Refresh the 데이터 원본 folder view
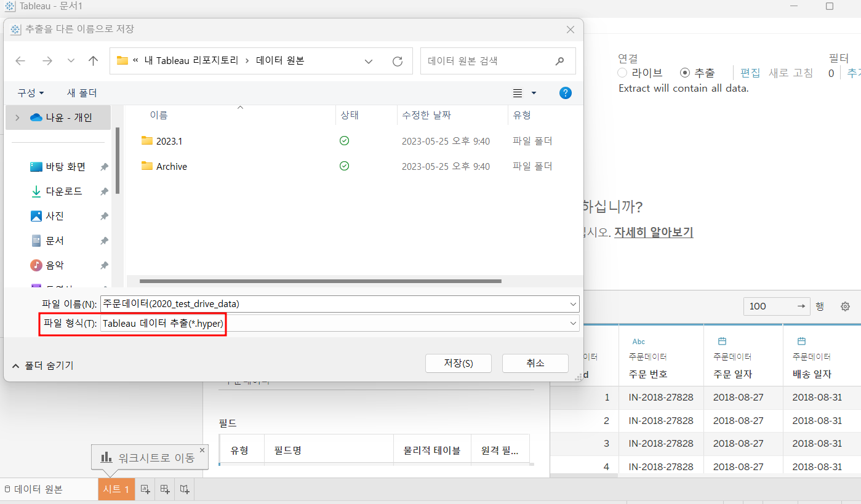861x504 pixels. coord(398,61)
